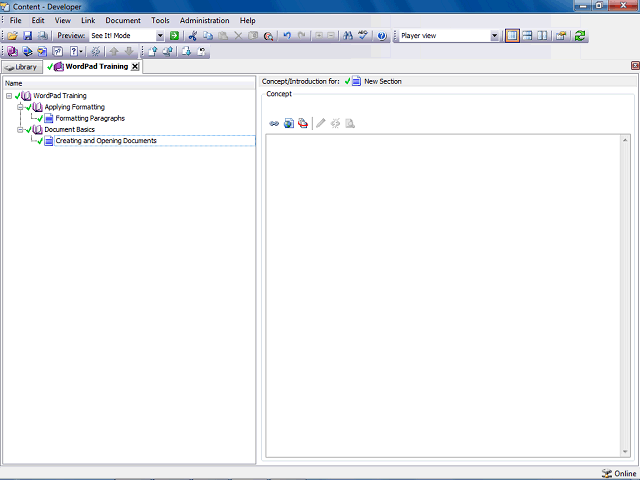640x480 pixels.
Task: Open the View menu
Action: click(x=62, y=20)
